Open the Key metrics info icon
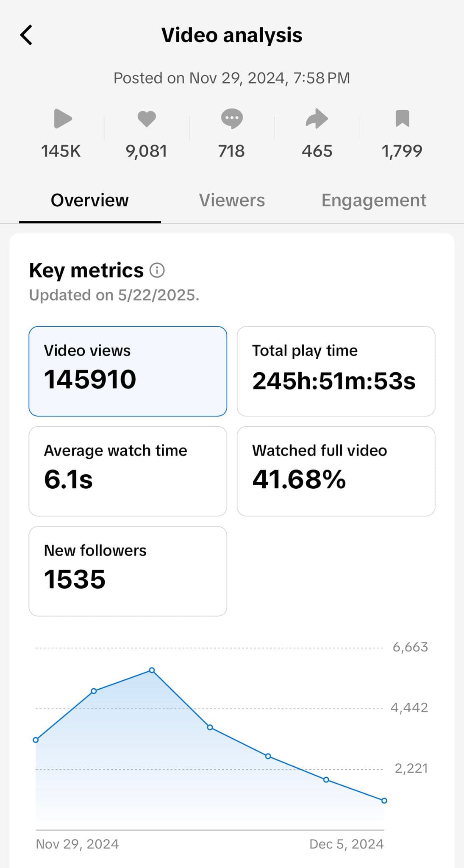This screenshot has width=464, height=868. click(158, 270)
